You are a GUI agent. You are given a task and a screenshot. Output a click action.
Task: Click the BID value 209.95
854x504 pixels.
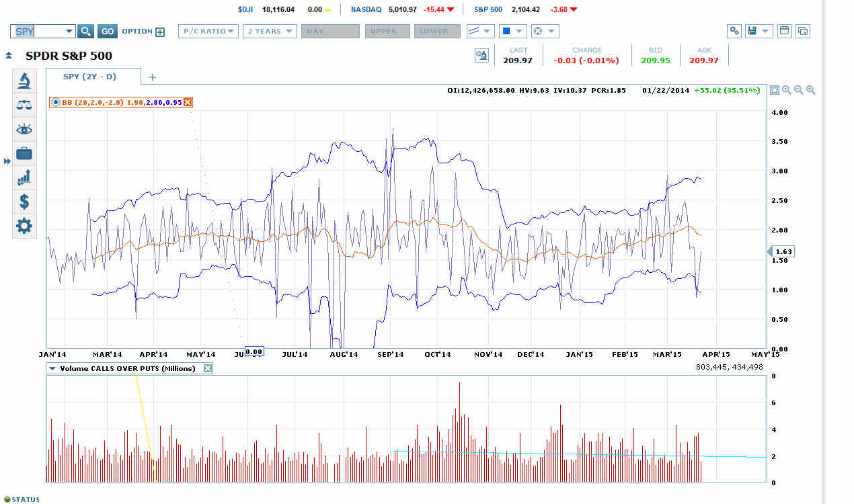tap(655, 60)
